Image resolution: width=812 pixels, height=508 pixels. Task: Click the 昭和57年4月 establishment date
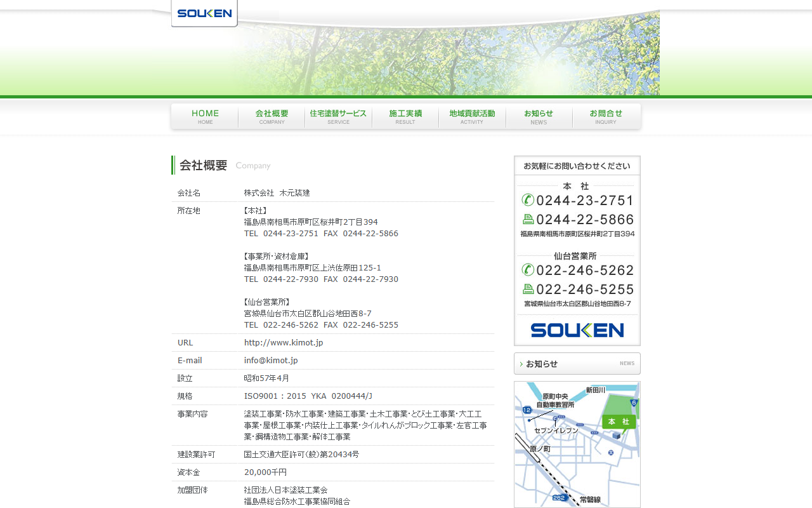pos(266,378)
